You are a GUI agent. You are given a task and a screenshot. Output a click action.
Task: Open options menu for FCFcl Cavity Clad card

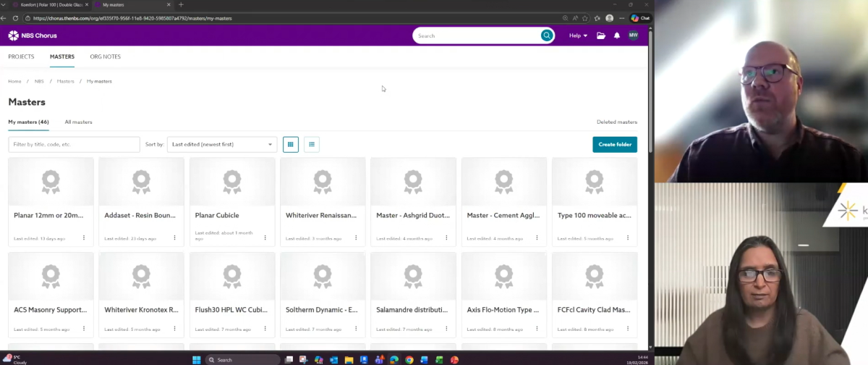[628, 329]
